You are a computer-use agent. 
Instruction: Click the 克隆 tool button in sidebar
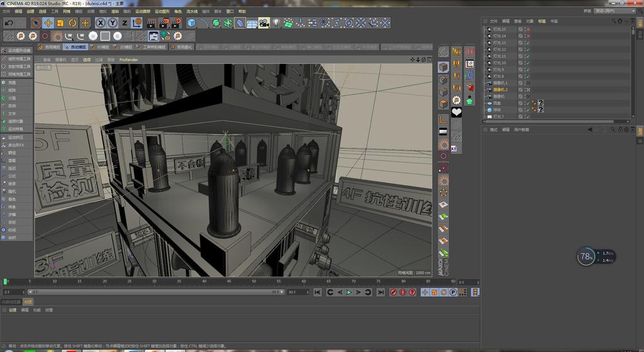[12, 83]
